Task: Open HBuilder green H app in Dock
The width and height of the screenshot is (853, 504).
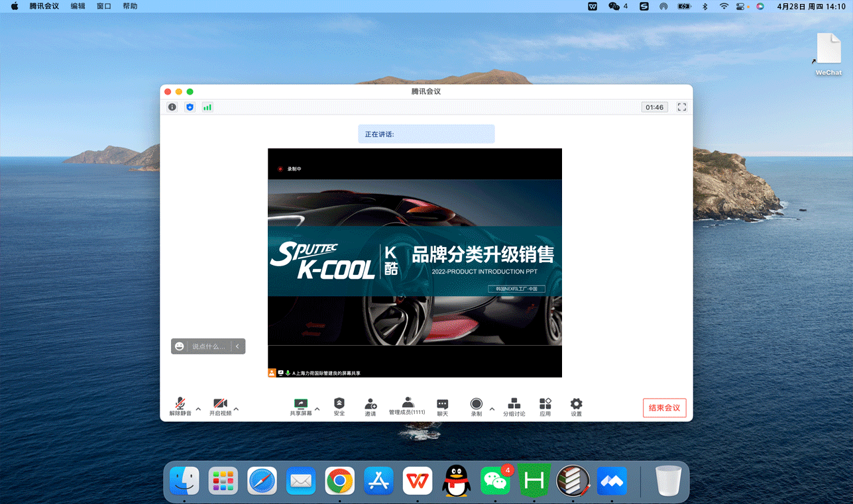Action: click(534, 481)
